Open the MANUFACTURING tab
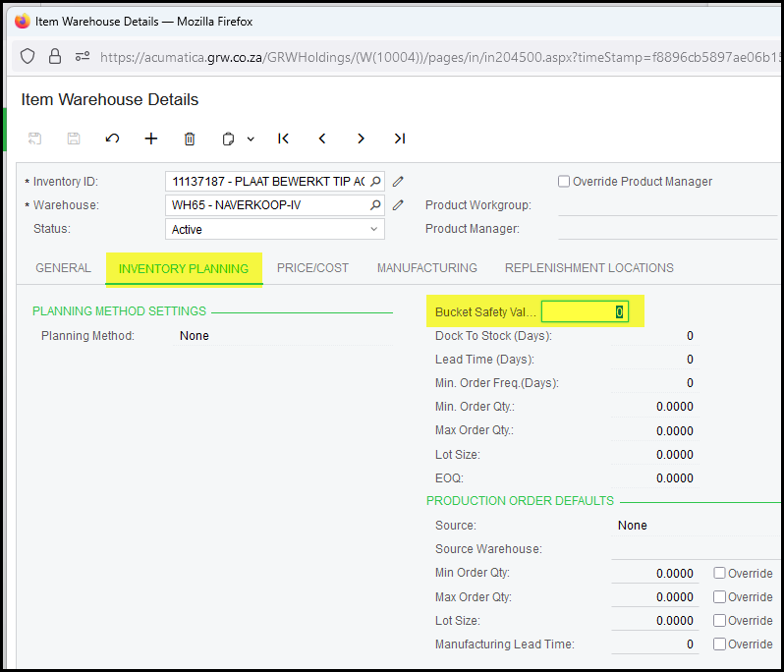The height and width of the screenshot is (672, 784). point(426,268)
